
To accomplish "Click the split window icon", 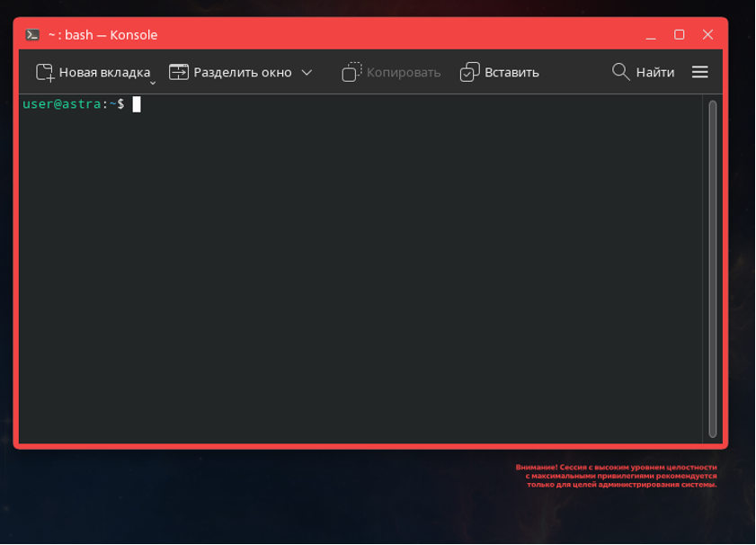I will pyautogui.click(x=179, y=72).
